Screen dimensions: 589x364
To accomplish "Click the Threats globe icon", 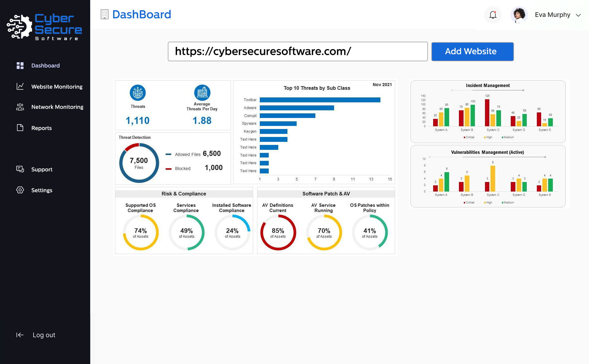I will tap(138, 93).
